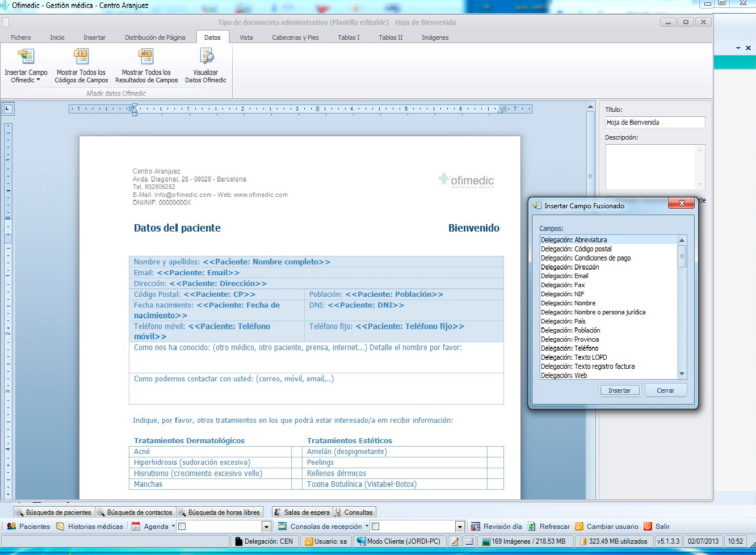Click the Cambiar usuario icon

pos(579,526)
